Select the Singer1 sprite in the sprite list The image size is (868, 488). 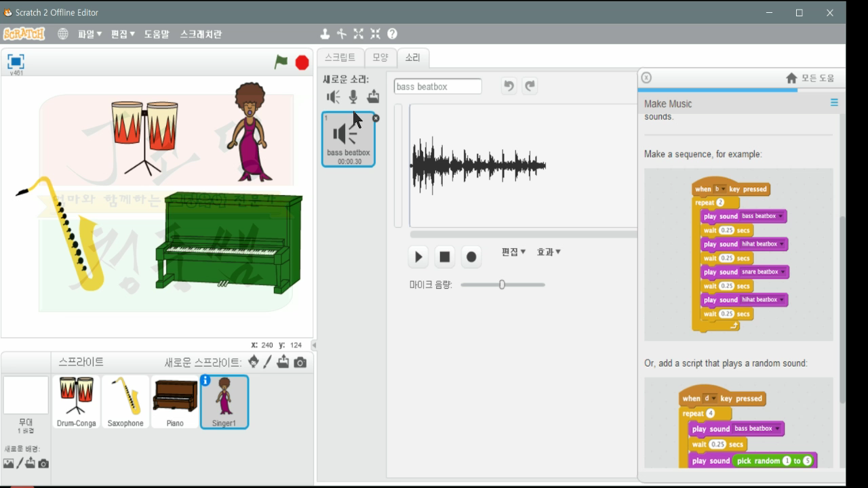point(224,403)
